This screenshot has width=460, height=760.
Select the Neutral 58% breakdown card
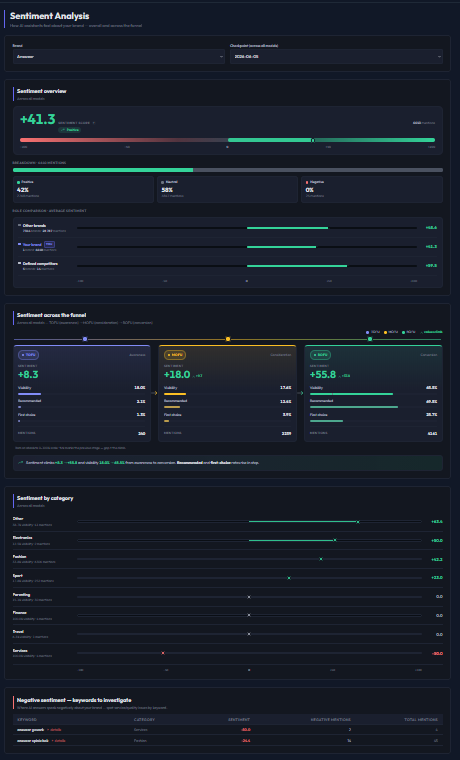pos(228,189)
